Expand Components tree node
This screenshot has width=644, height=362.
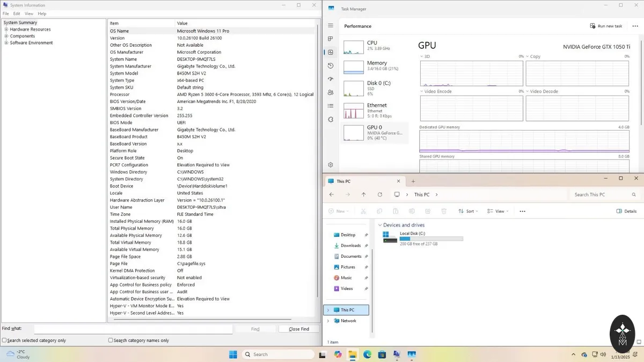pyautogui.click(x=6, y=36)
